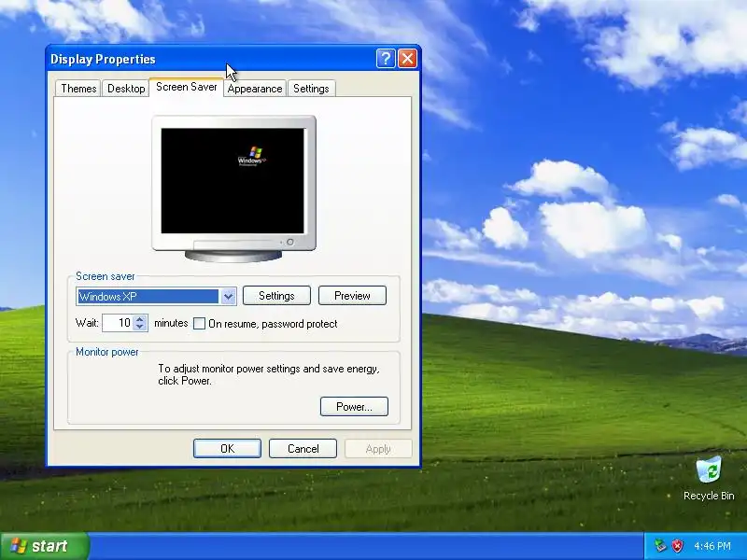Close the Display Properties window
This screenshot has width=747, height=560.
coord(408,59)
